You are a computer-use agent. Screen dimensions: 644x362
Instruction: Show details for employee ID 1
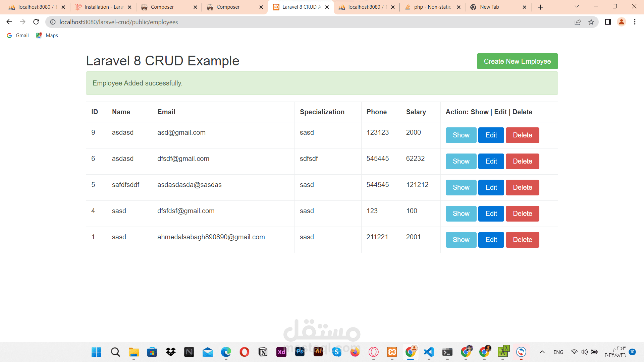point(461,240)
